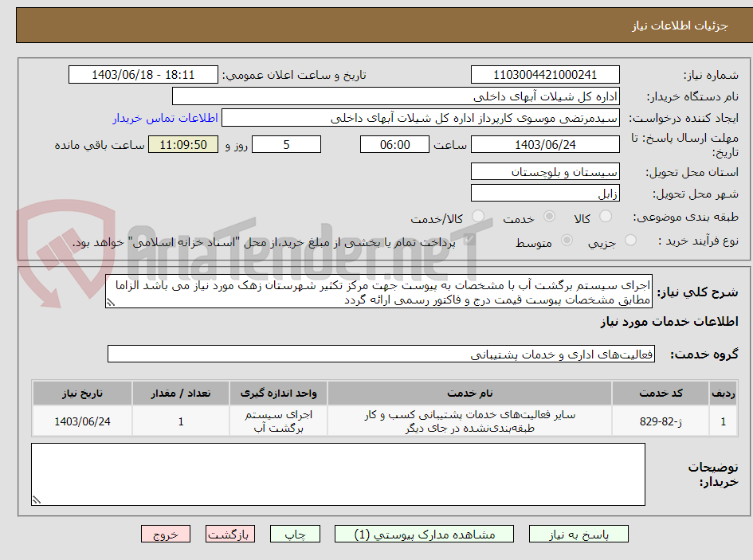This screenshot has height=560, width=753.
Task: Click the table date cell 1403/06/24
Action: pos(82,421)
